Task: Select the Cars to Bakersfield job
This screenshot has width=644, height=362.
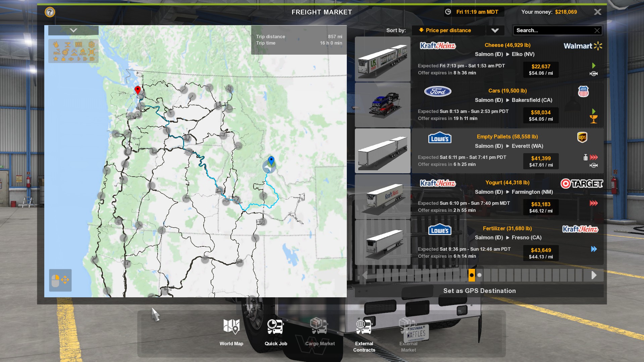Action: (x=507, y=105)
